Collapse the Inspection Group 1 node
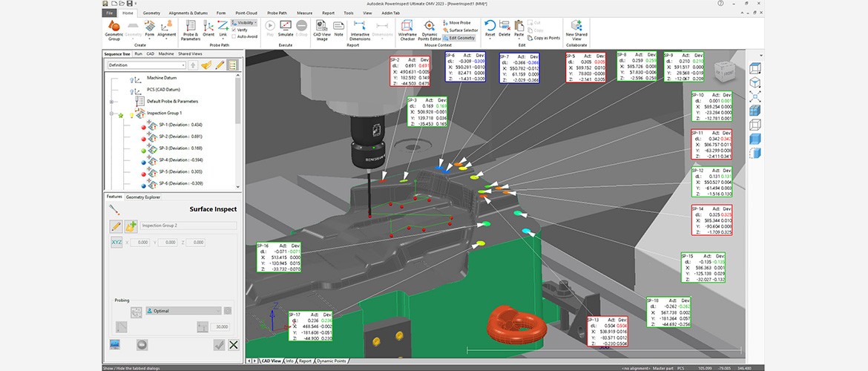Image resolution: width=868 pixels, height=371 pixels. [x=111, y=114]
